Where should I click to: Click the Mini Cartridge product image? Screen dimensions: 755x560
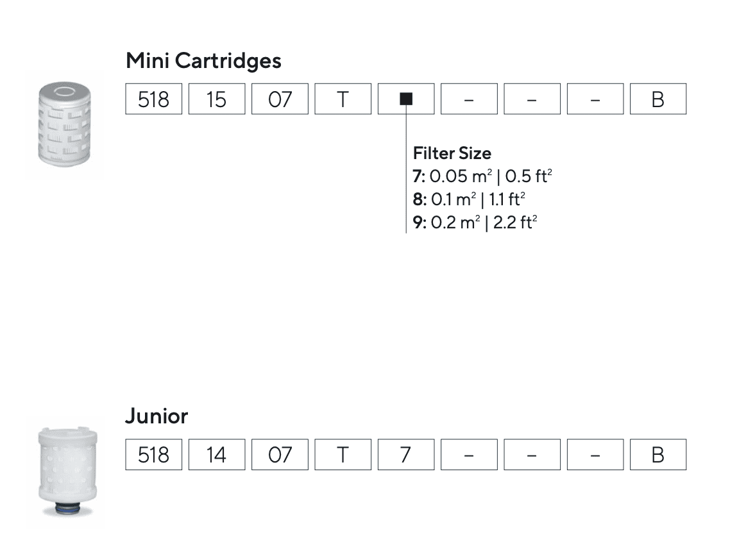pos(65,123)
